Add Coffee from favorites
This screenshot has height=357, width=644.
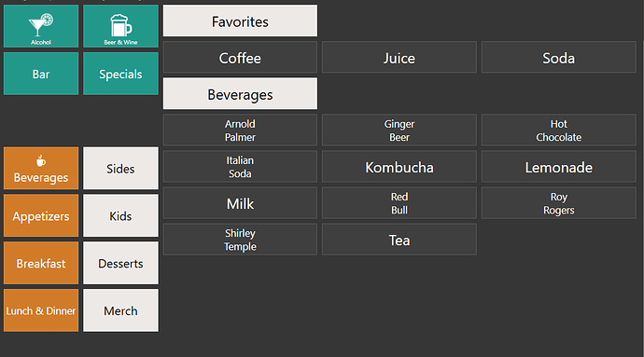(x=240, y=57)
